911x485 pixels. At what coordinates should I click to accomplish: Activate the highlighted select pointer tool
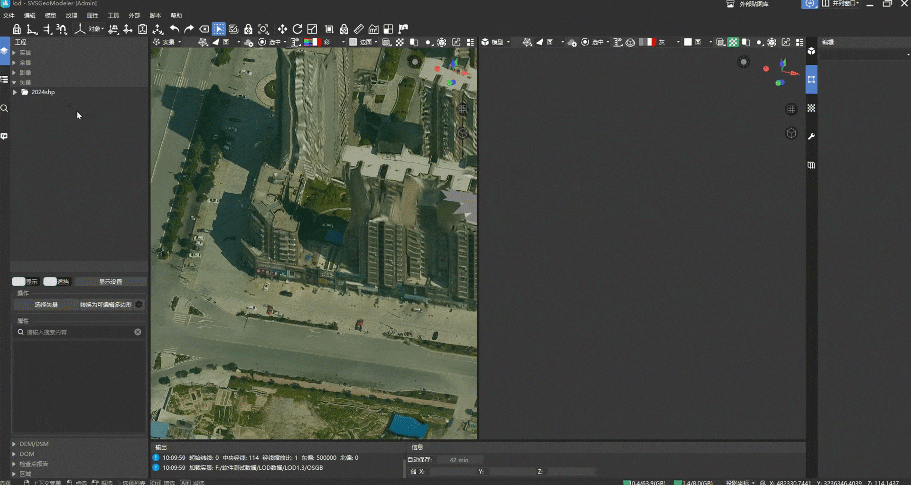coord(218,30)
